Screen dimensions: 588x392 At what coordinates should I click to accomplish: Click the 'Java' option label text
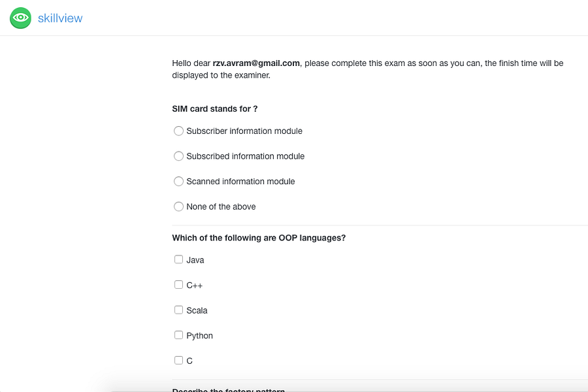[195, 260]
